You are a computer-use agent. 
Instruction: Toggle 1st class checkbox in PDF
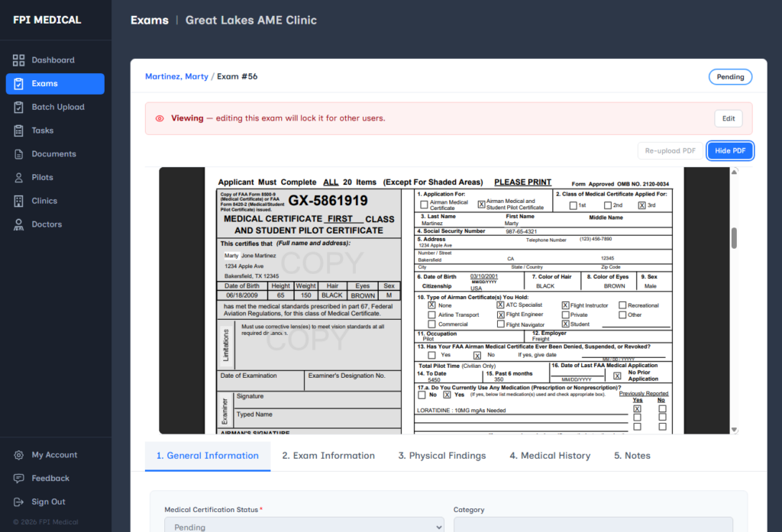point(573,205)
